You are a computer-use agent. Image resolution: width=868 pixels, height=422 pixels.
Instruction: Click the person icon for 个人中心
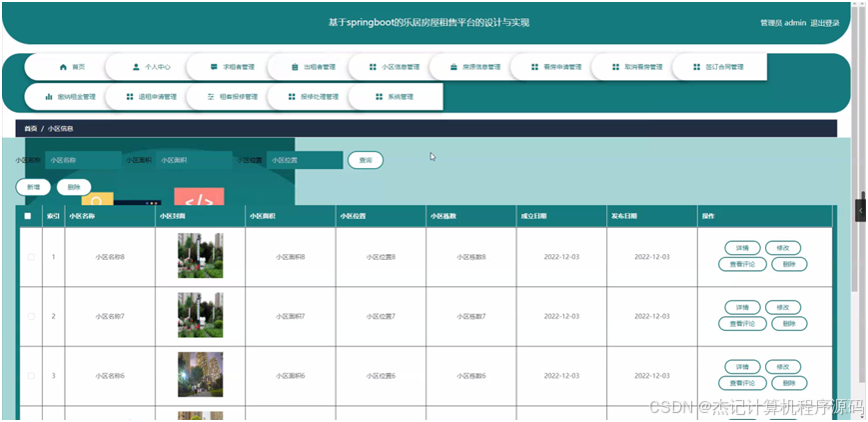click(x=136, y=67)
